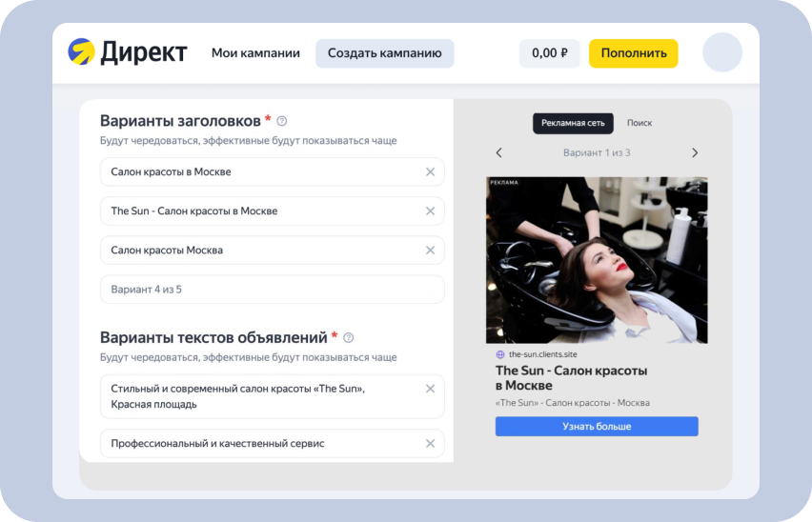Show next ad variant with right chevron
The image size is (812, 522).
coord(695,152)
